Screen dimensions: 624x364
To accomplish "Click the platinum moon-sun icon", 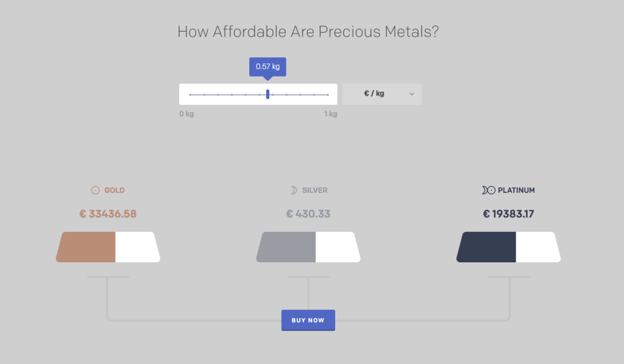I will pos(488,191).
